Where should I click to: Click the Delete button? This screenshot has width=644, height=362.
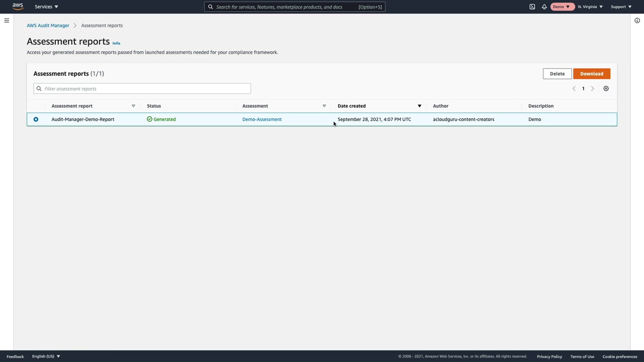point(557,74)
